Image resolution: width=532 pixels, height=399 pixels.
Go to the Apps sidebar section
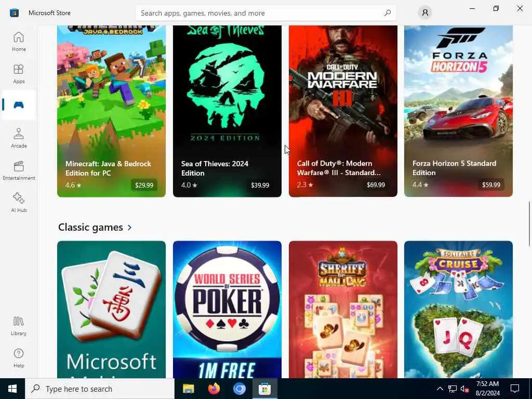click(19, 74)
